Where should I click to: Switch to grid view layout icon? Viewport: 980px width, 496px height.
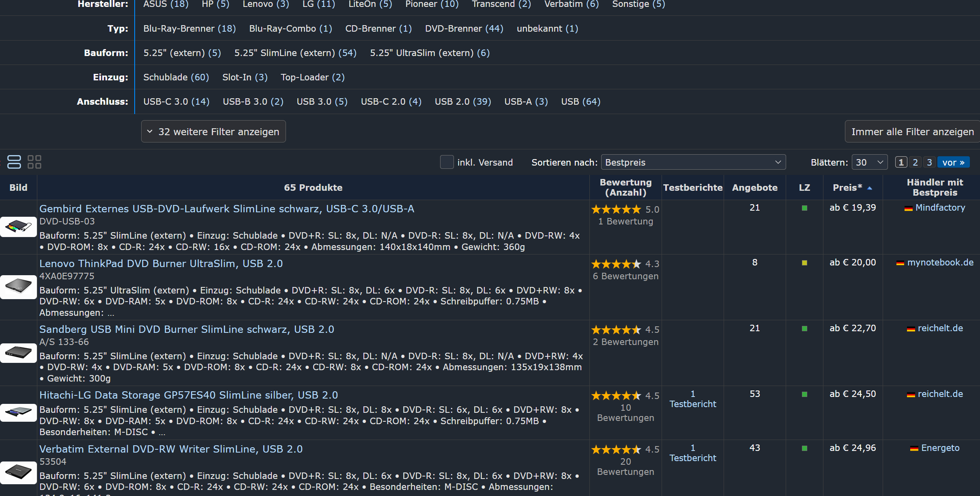click(34, 162)
